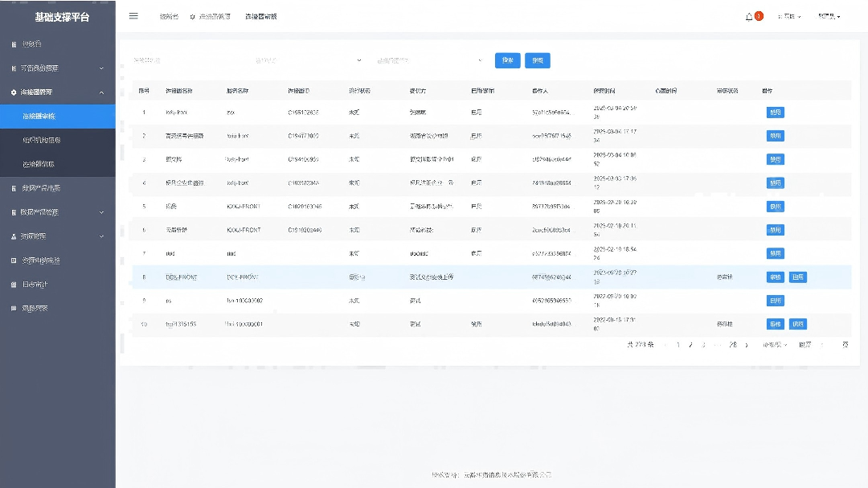Viewport: 868px width, 488px height.
Task: Click the blue search button beside the filters
Action: [507, 60]
